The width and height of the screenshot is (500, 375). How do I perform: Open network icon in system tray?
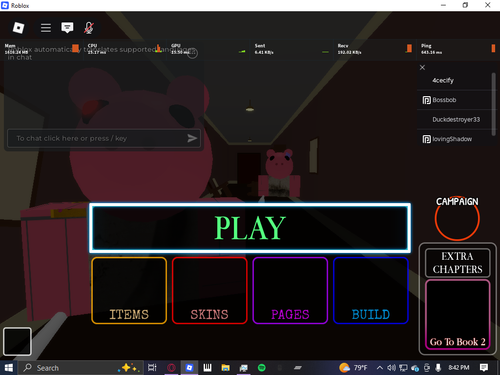click(x=403, y=368)
